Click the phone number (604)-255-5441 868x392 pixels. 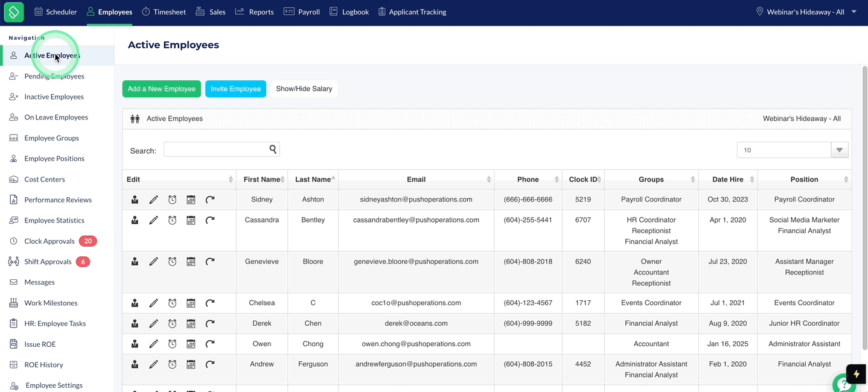pos(528,220)
